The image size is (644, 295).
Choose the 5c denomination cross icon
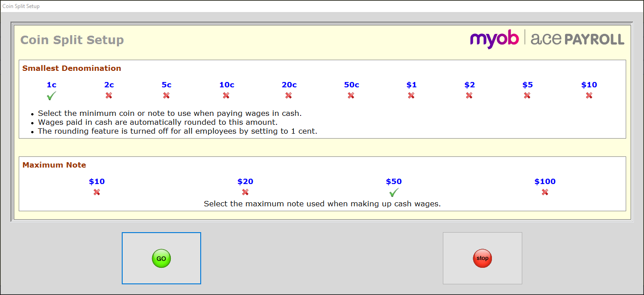click(x=166, y=95)
